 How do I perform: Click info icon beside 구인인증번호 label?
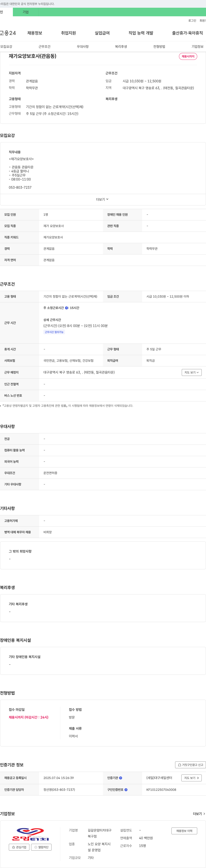coord(126,790)
